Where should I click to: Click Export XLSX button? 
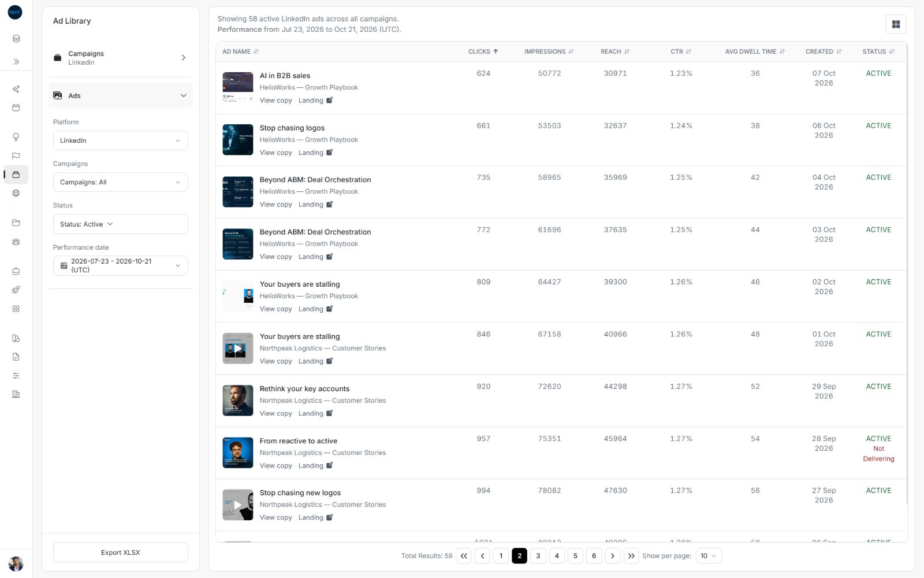tap(120, 553)
